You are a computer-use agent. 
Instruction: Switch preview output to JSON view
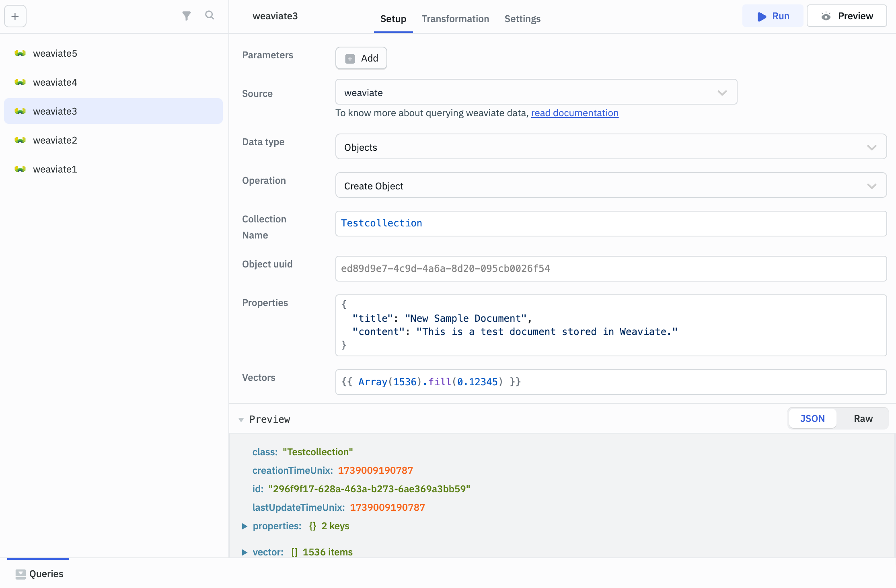click(x=812, y=418)
